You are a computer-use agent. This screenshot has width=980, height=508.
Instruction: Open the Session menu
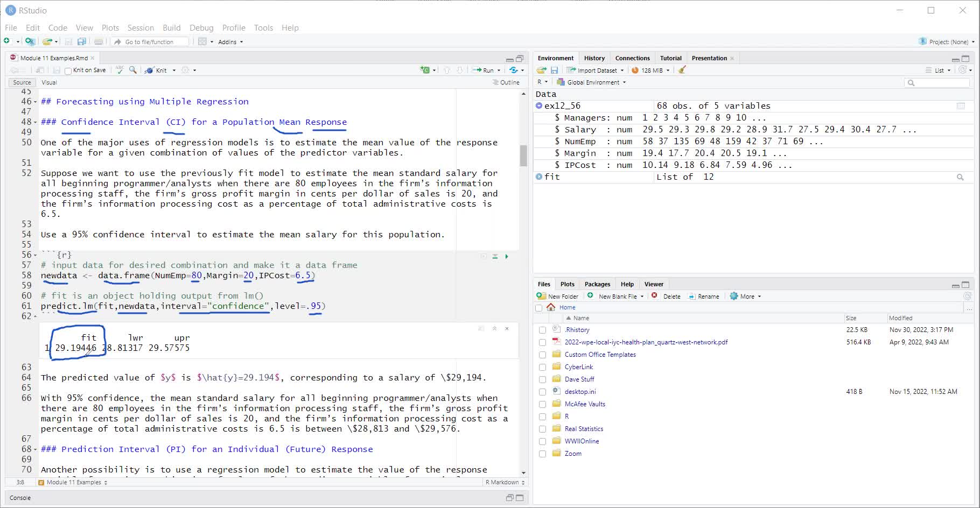[141, 27]
